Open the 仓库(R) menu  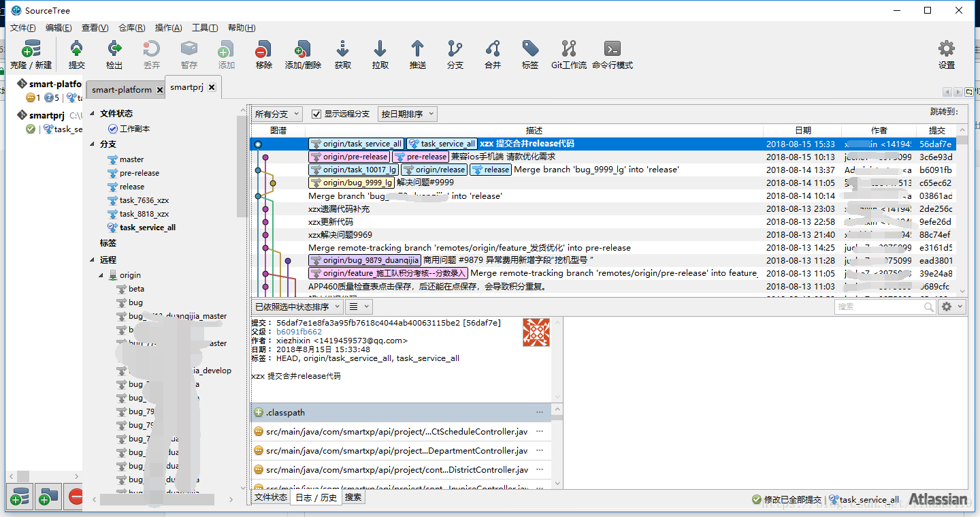[131, 28]
